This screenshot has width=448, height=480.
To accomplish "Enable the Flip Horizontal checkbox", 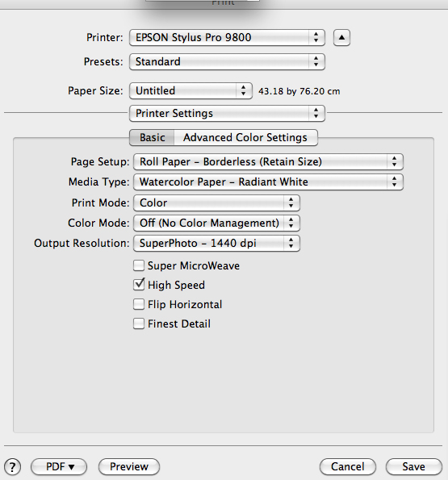I will tap(139, 304).
